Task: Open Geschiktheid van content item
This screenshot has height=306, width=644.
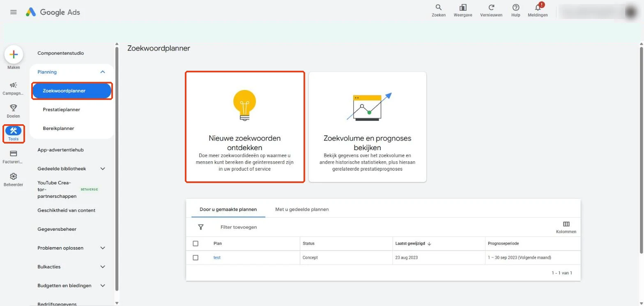Action: point(67,210)
